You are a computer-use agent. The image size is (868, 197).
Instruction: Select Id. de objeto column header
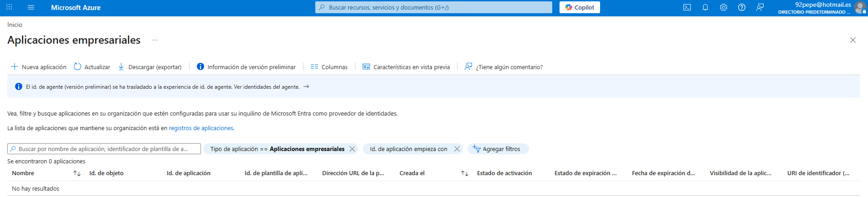106,173
